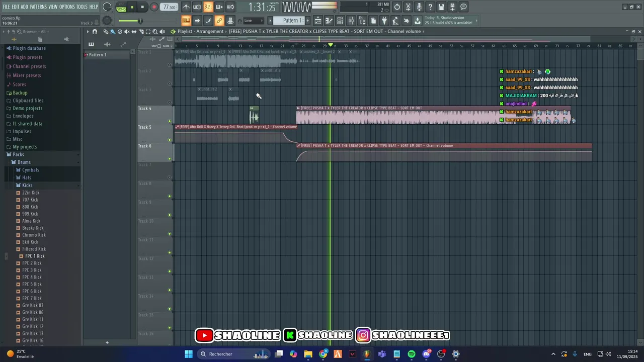Toggle the magnet snap icon in playlist

[x=95, y=32]
